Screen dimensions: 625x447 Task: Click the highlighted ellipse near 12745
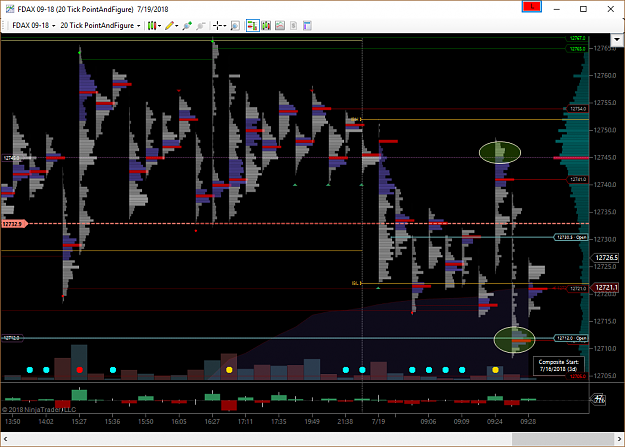(500, 152)
